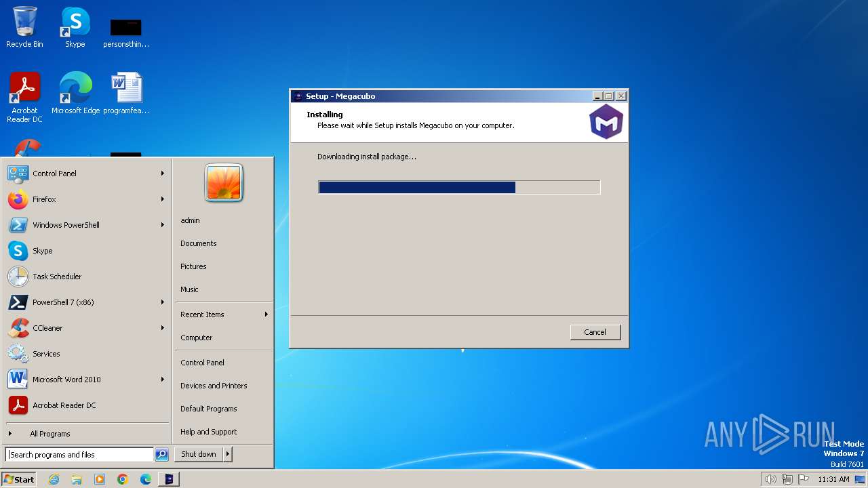Launch PowerShell 7 (x86) from Start menu
868x488 pixels.
87,302
